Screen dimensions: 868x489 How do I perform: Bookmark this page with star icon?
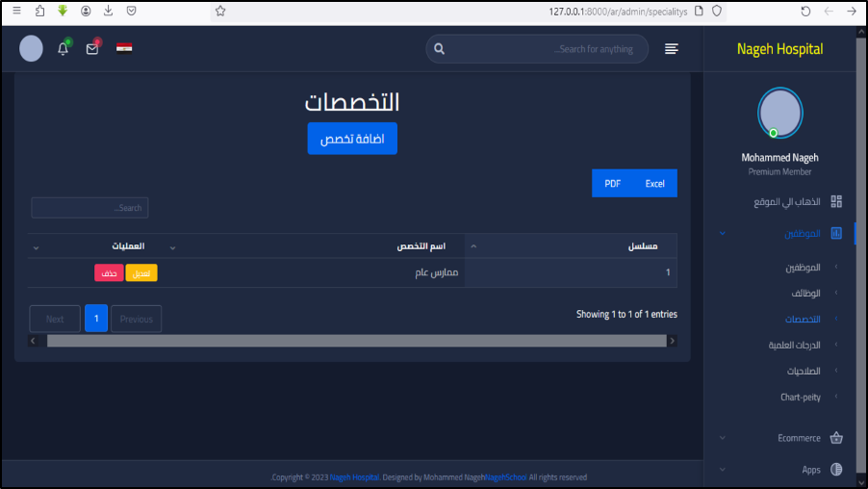[219, 11]
